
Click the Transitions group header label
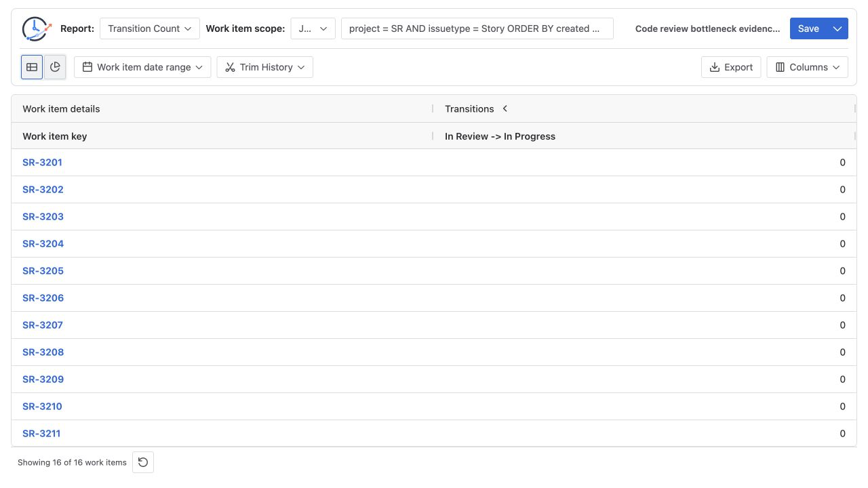469,108
